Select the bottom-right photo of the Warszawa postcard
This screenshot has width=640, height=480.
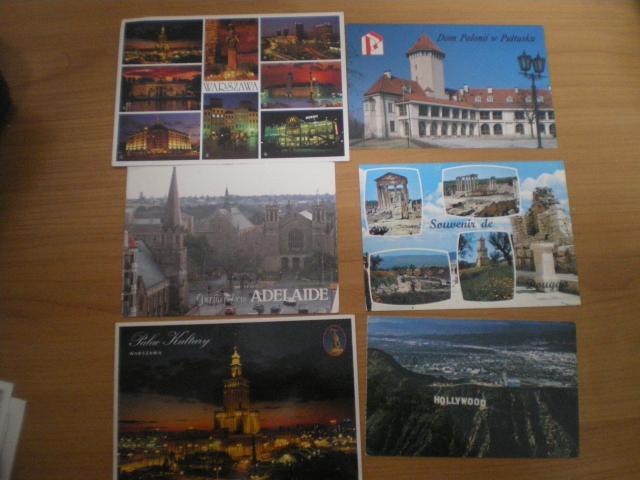(302, 132)
